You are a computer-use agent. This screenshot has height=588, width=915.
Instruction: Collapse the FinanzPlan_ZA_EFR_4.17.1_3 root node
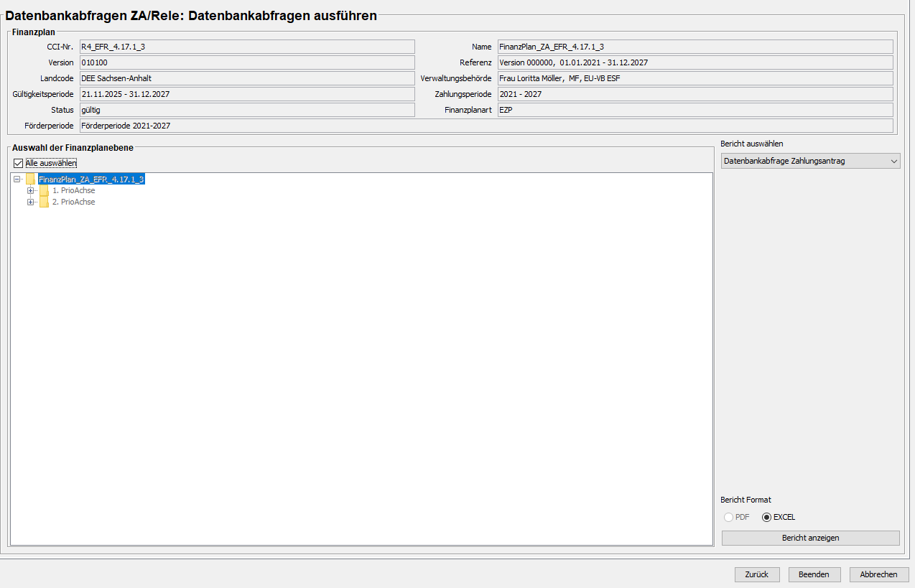click(17, 179)
